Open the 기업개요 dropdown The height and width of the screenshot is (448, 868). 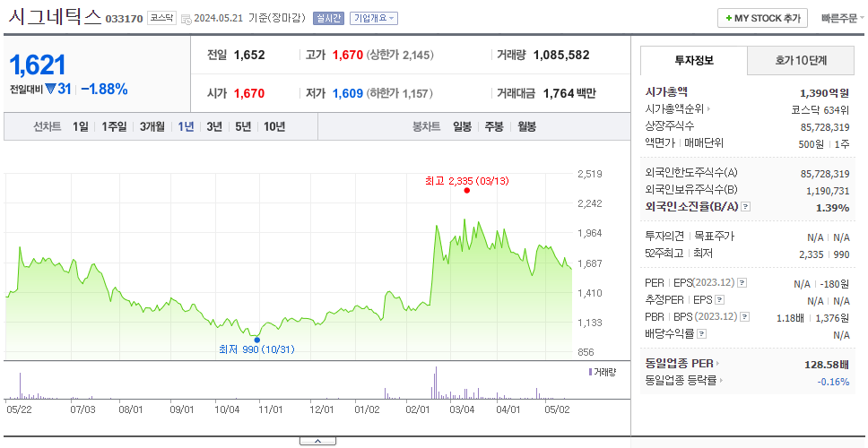(x=374, y=18)
